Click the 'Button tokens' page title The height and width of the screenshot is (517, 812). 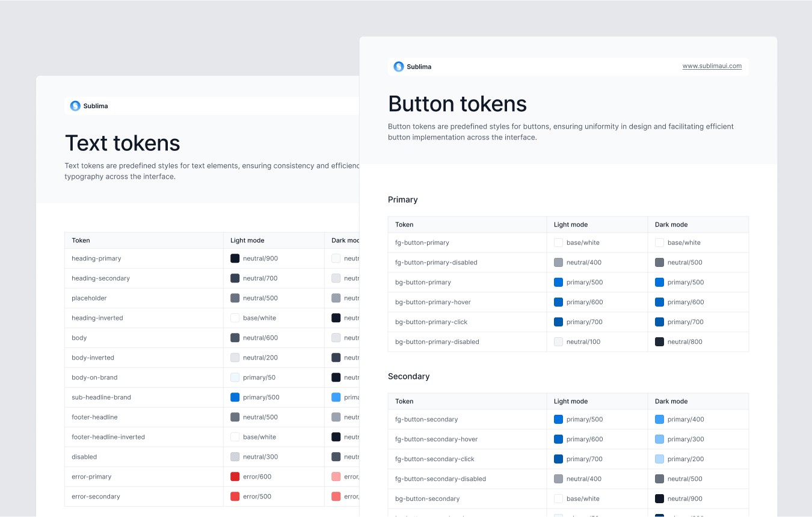[457, 104]
